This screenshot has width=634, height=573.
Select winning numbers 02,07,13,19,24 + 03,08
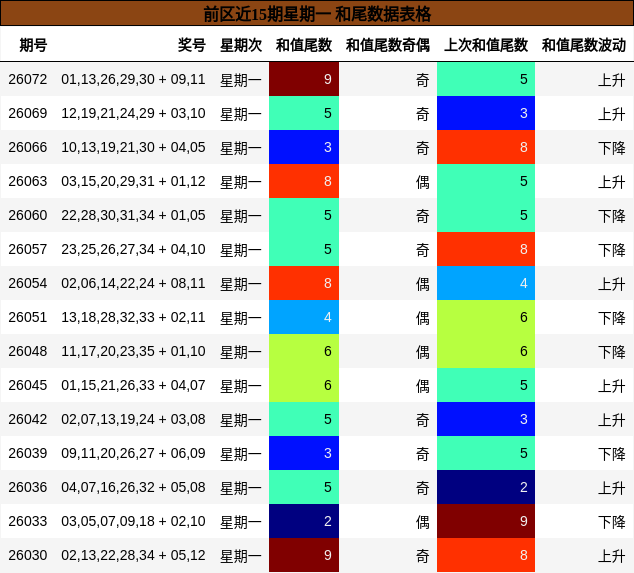click(133, 419)
